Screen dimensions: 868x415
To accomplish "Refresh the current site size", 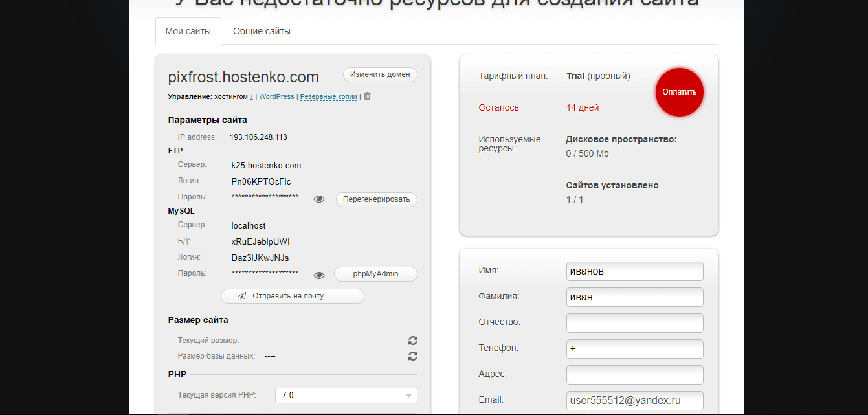I will tap(412, 341).
